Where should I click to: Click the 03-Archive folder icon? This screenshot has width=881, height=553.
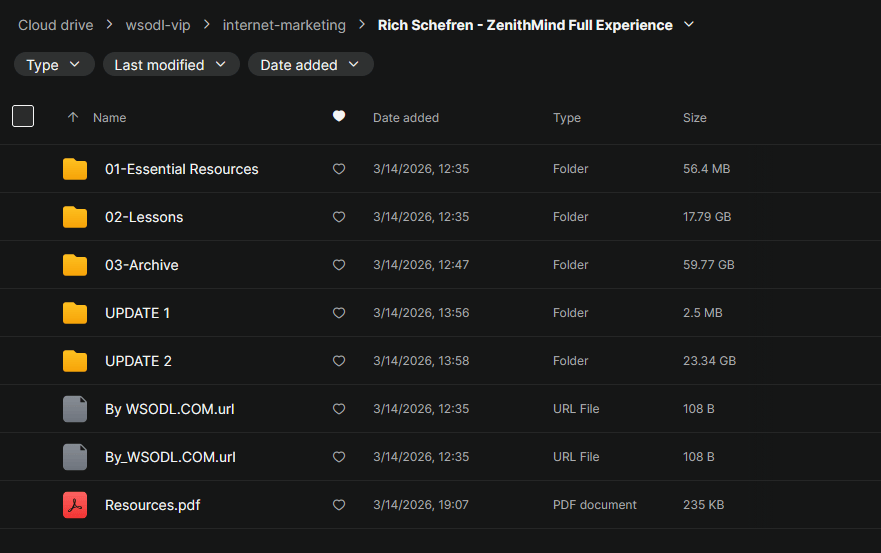[x=75, y=265]
